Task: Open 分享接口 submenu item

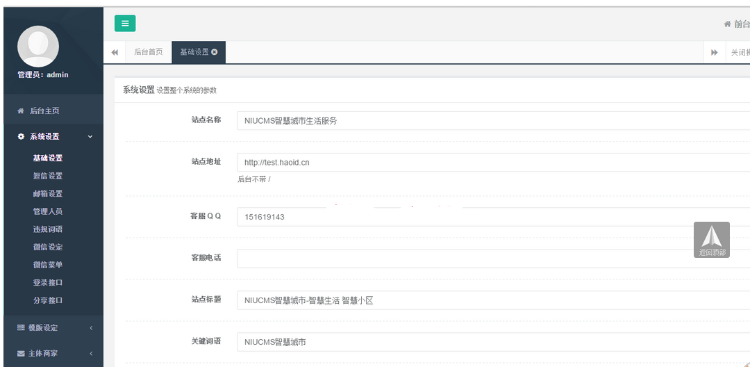Action: [48, 300]
